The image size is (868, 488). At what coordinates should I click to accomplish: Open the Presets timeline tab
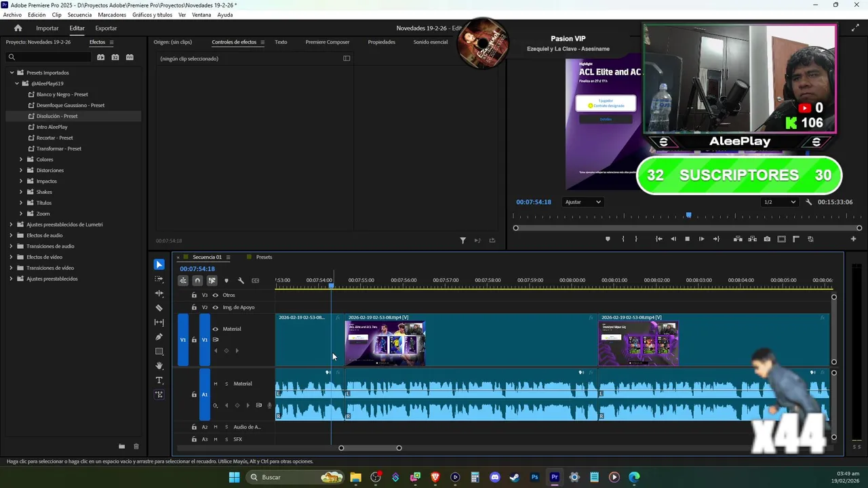click(x=264, y=257)
